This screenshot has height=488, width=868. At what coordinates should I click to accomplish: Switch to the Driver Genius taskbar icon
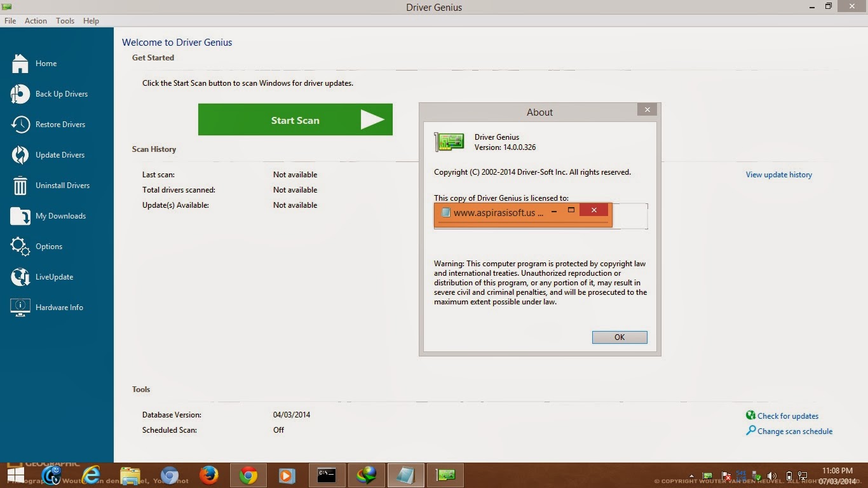(445, 475)
